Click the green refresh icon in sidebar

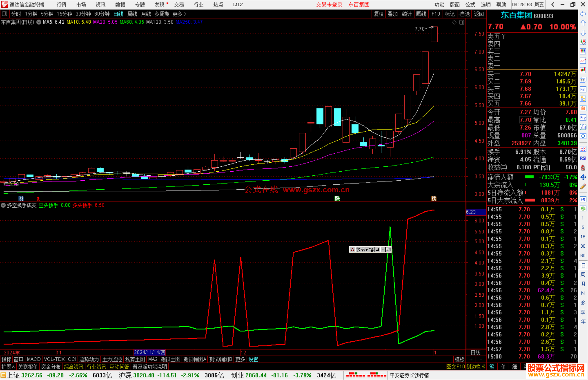[583, 209]
